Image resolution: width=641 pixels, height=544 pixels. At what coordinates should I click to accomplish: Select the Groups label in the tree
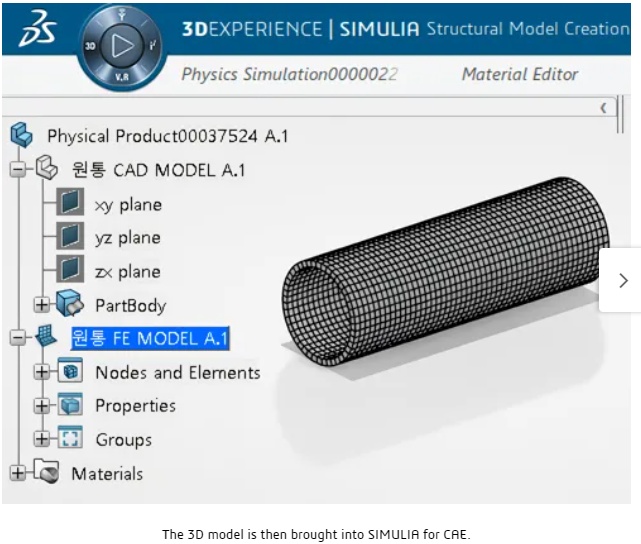123,440
